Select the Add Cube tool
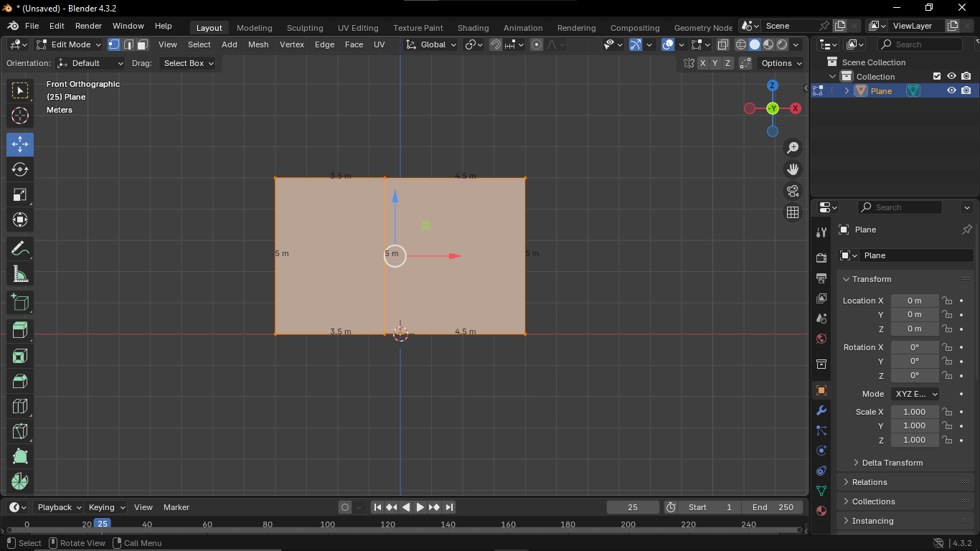Viewport: 980px width, 551px height. click(x=20, y=303)
